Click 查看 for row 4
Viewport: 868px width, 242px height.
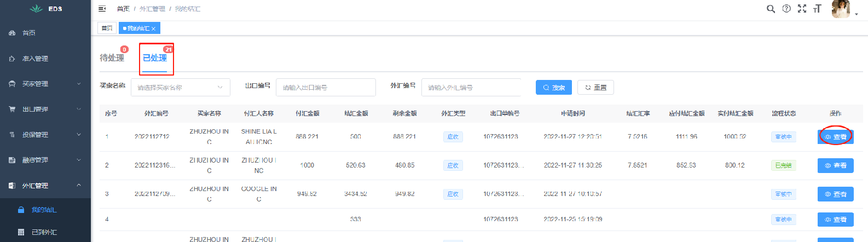[836, 220]
